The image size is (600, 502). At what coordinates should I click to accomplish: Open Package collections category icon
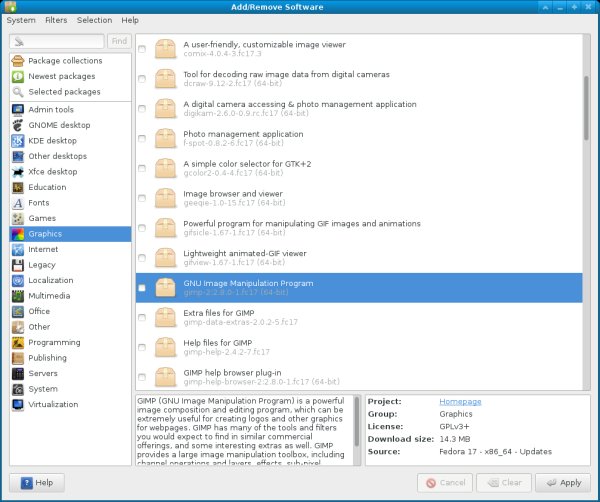tap(18, 61)
